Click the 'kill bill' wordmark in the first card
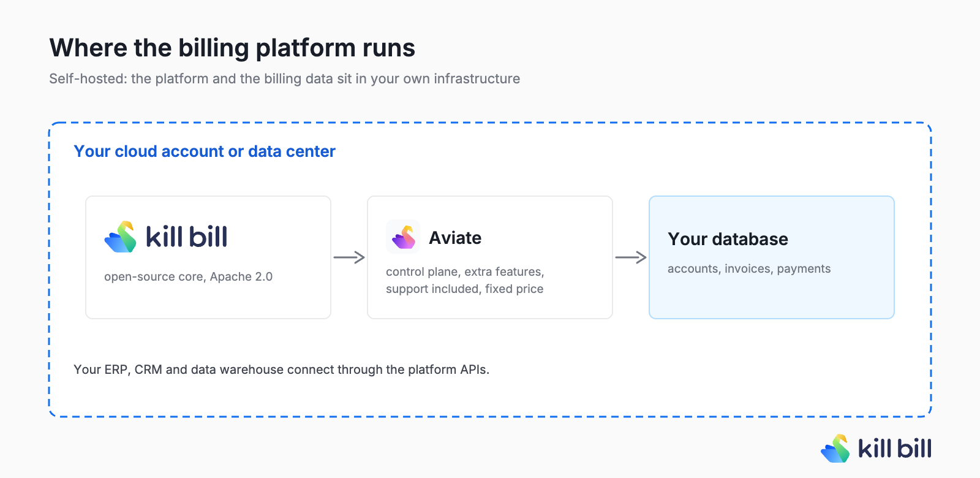The image size is (980, 478). (187, 237)
